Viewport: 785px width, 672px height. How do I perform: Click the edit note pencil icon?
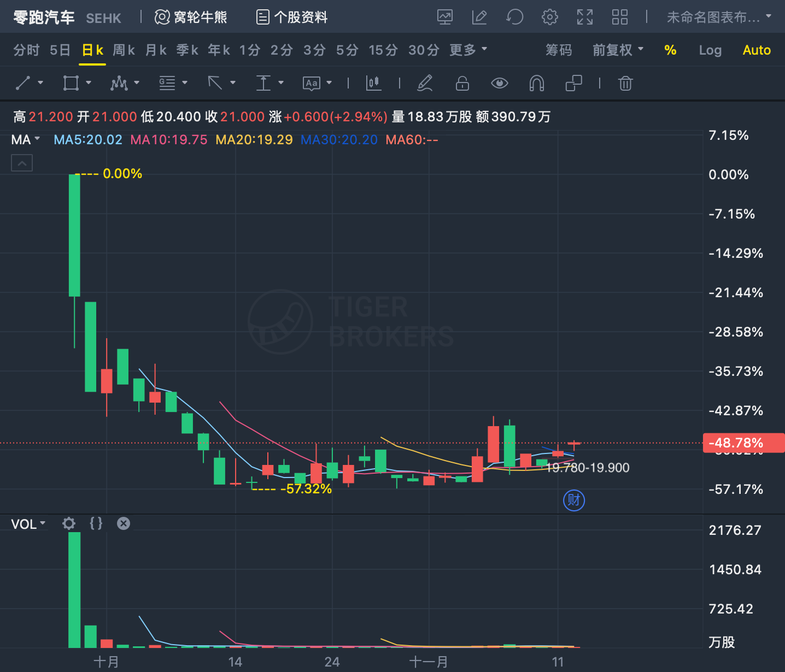point(479,17)
